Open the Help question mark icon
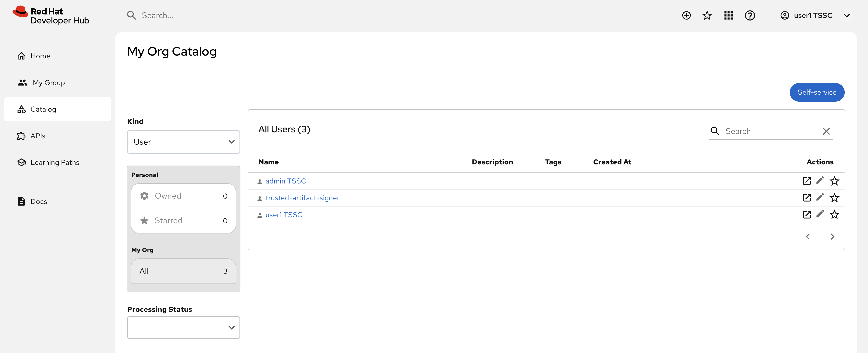Screen dimensions: 868x353 [750, 15]
